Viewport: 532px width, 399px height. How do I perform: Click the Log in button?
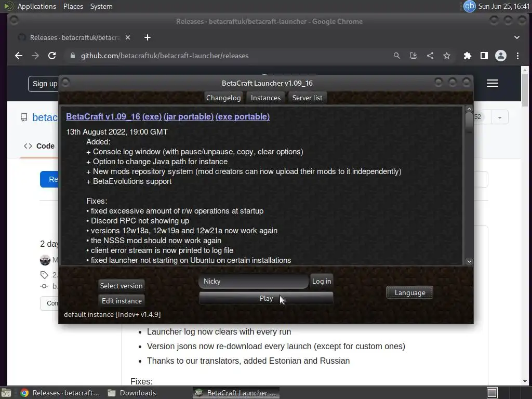322,281
